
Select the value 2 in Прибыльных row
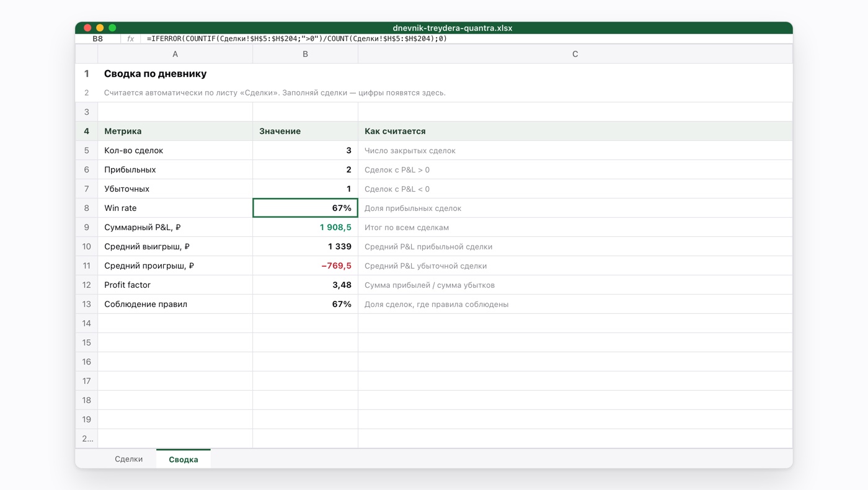click(305, 169)
